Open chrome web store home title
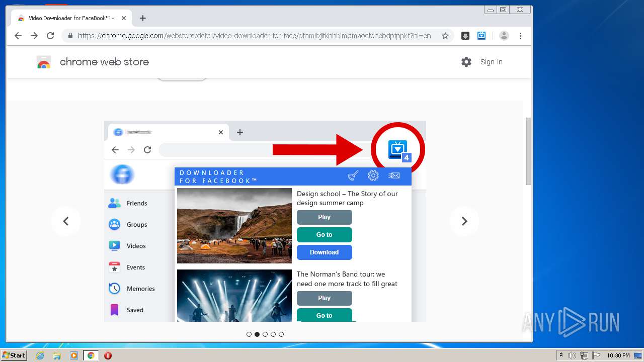 tap(104, 62)
